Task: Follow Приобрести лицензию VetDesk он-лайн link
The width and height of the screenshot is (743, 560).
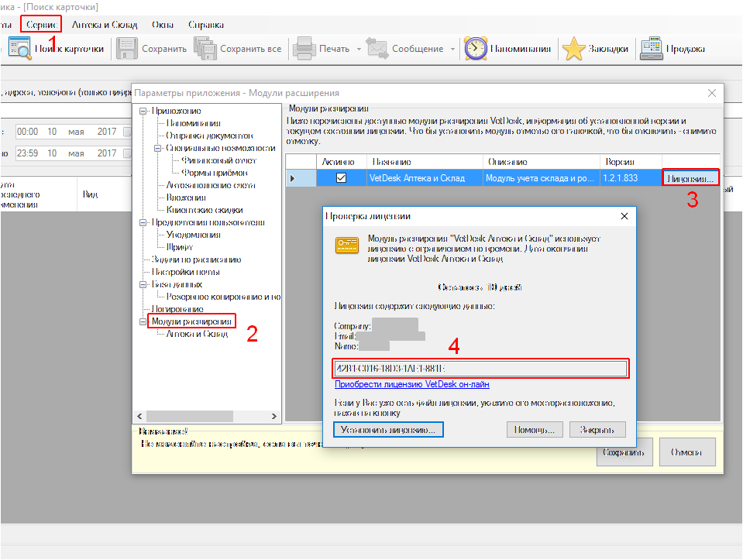Action: 411,384
